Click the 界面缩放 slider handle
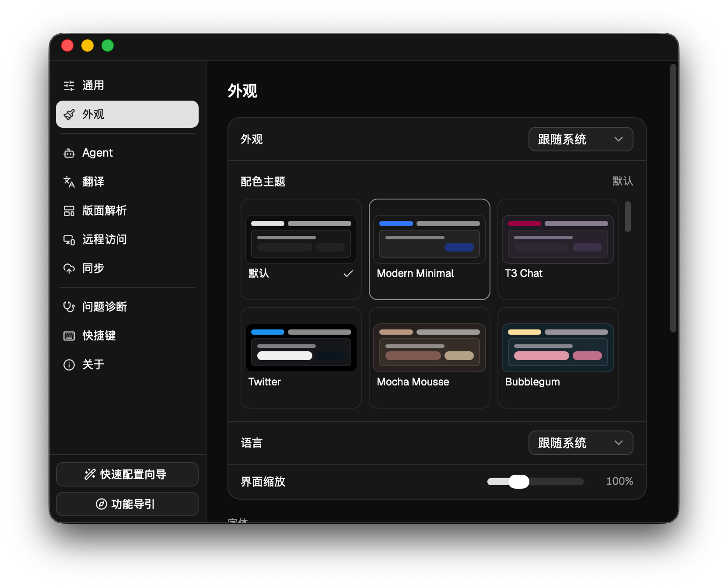This screenshot has height=588, width=728. pyautogui.click(x=519, y=482)
